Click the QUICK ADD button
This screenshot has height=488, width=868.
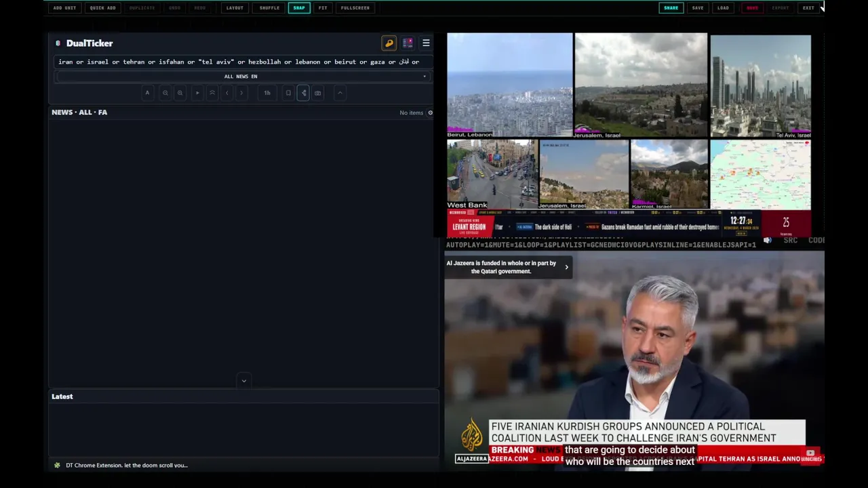(x=102, y=7)
